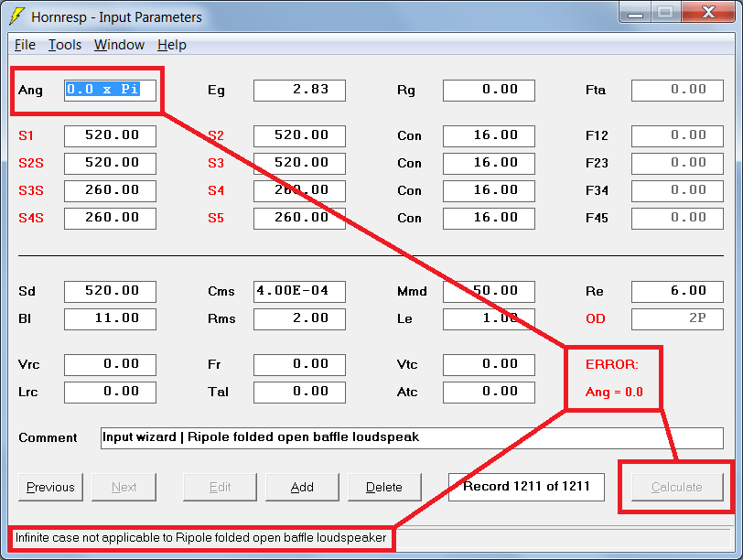Select the S2S input field
This screenshot has width=743, height=560.
tap(110, 164)
